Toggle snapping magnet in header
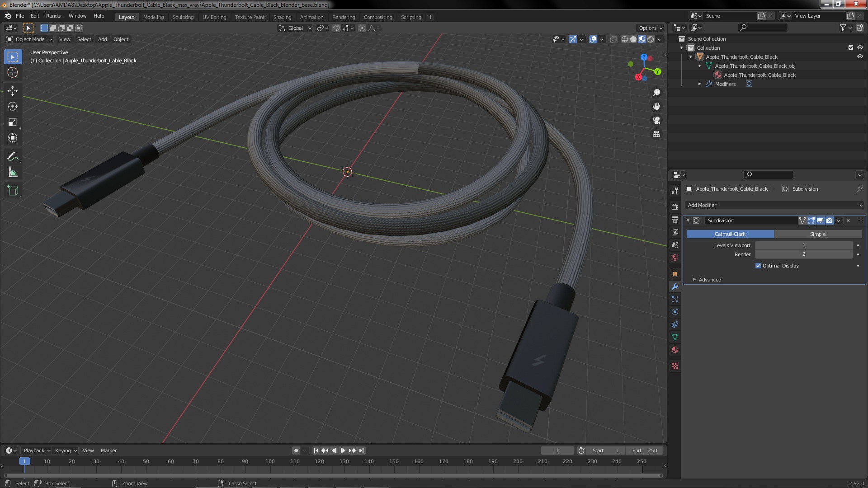The height and width of the screenshot is (488, 868). click(336, 28)
